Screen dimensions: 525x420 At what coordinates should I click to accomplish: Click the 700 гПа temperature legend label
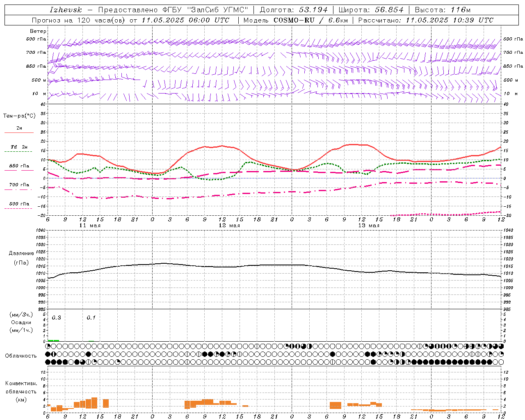pyautogui.click(x=19, y=185)
